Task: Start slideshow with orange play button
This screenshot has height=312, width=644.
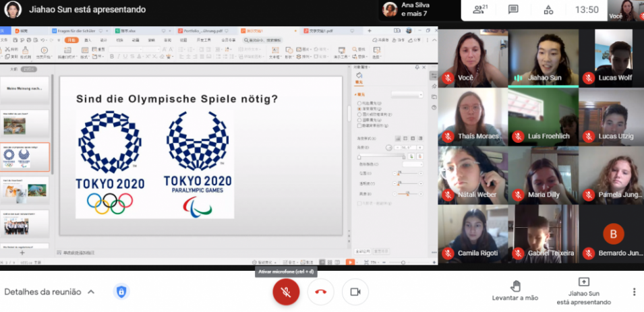Action: [x=350, y=262]
